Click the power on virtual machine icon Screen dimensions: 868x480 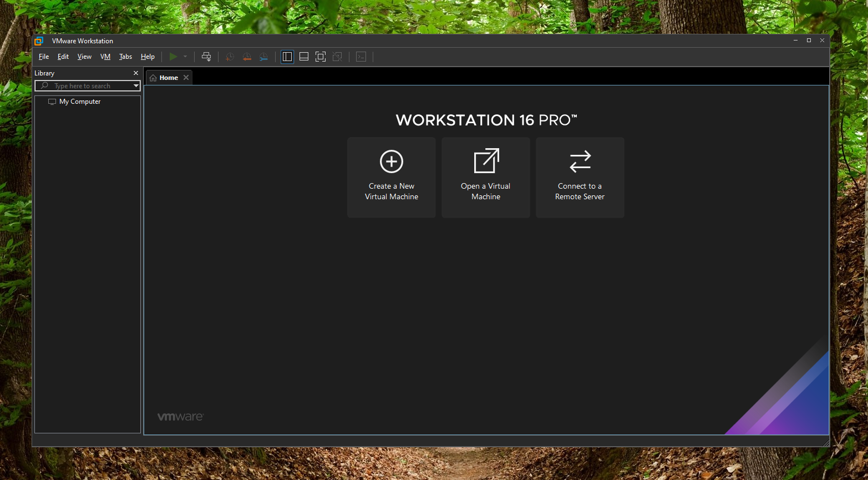coord(174,56)
